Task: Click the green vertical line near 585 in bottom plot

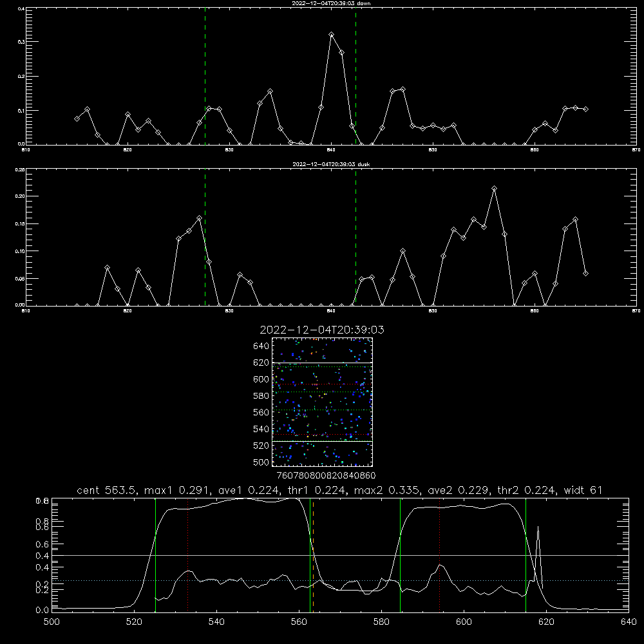Action: click(x=400, y=555)
